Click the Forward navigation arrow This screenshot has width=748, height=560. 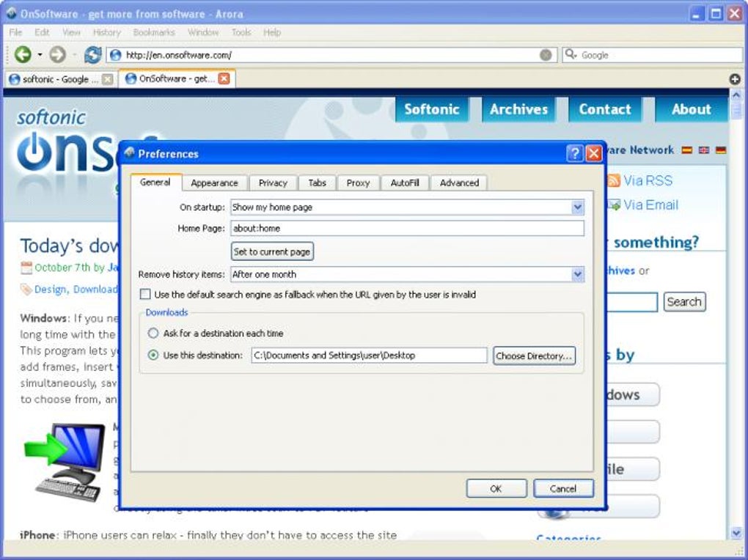(58, 54)
